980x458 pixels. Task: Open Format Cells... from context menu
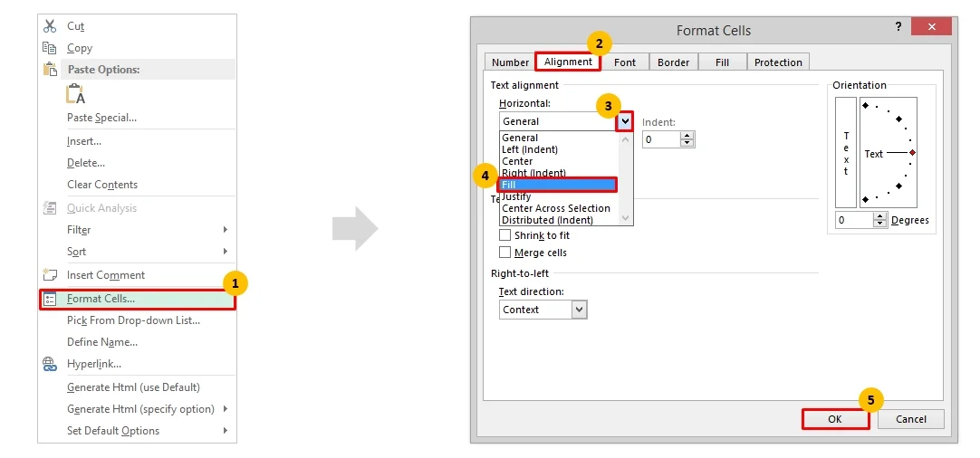[x=138, y=299]
